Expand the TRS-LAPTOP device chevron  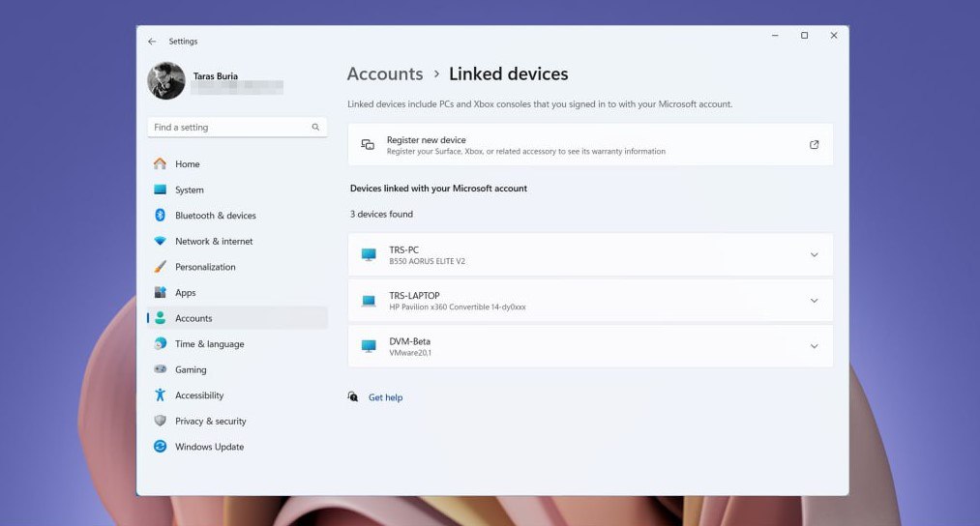pyautogui.click(x=814, y=301)
